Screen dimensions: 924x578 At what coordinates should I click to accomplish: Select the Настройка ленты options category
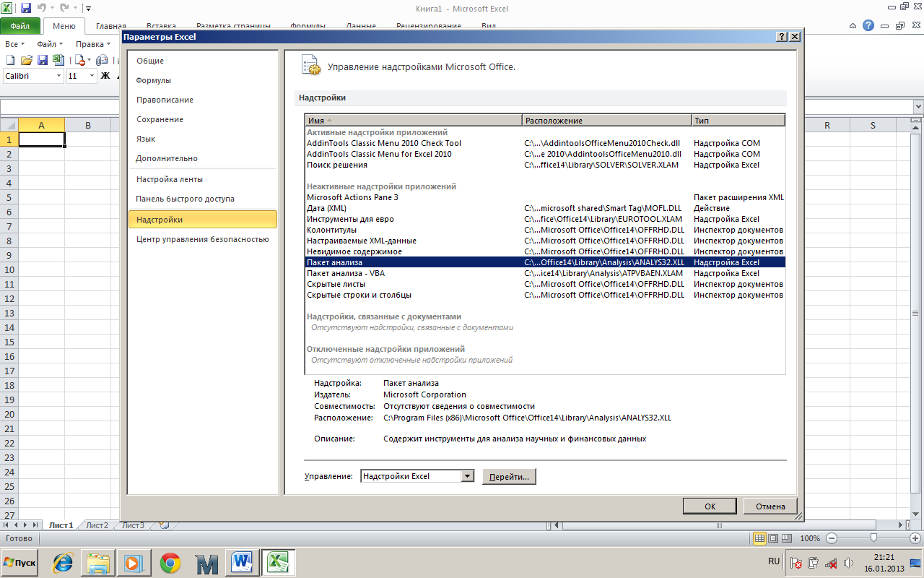202,179
